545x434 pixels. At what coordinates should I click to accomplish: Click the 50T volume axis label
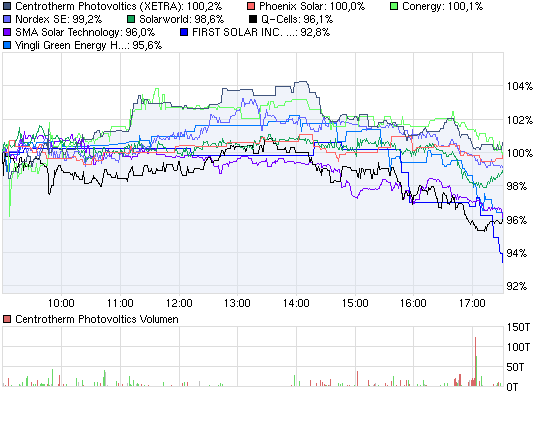[515, 367]
